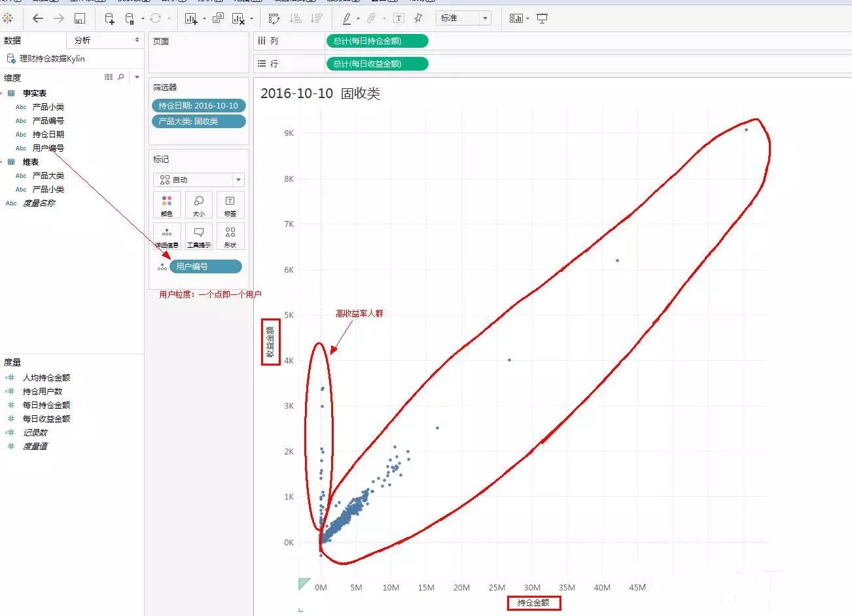Select the 持仓用户数 measure
Screen dimensions: 852x616
point(43,392)
